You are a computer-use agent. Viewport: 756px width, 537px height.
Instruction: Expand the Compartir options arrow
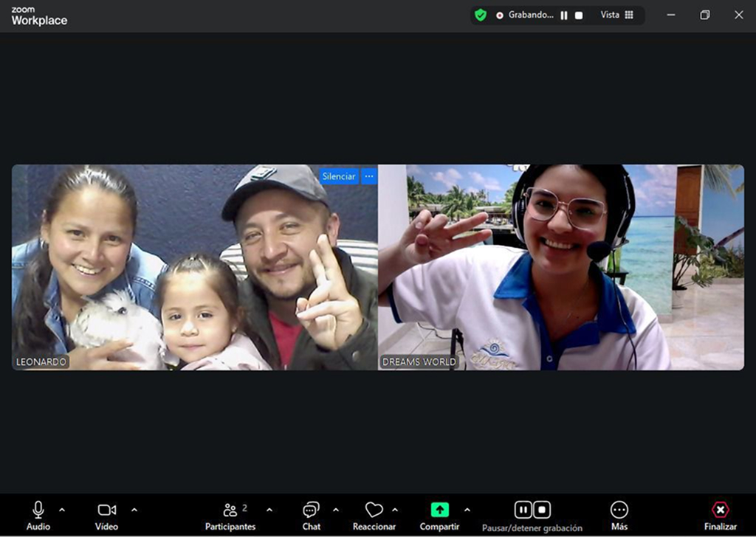tap(467, 510)
